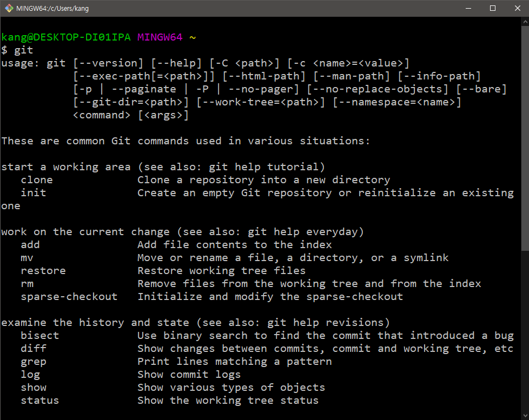The height and width of the screenshot is (420, 529).
Task: Click the 'diff' command name
Action: (x=34, y=349)
